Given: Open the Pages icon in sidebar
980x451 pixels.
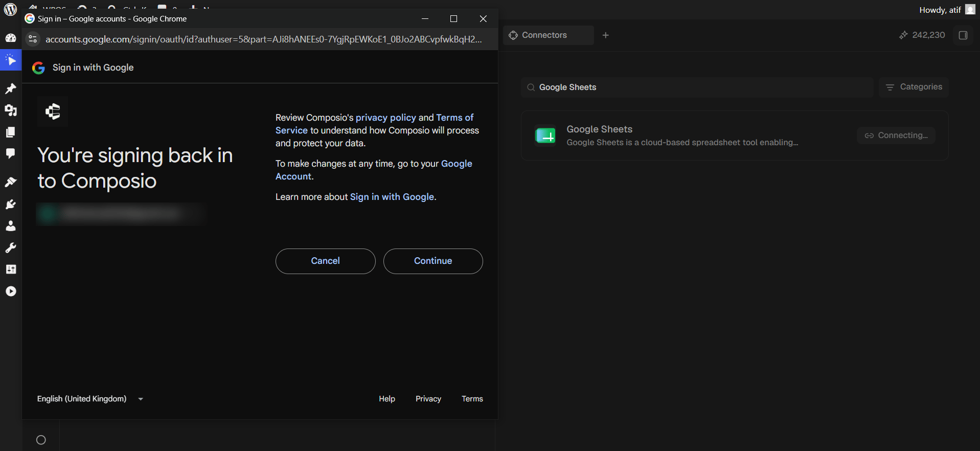Looking at the screenshot, I should click(x=11, y=132).
